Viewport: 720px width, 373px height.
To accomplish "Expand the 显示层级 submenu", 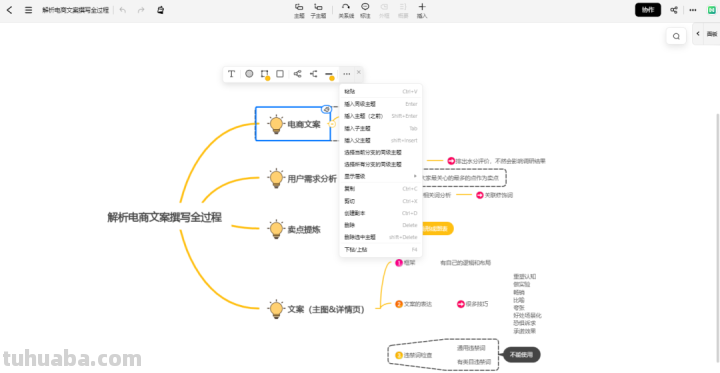I will tap(381, 176).
